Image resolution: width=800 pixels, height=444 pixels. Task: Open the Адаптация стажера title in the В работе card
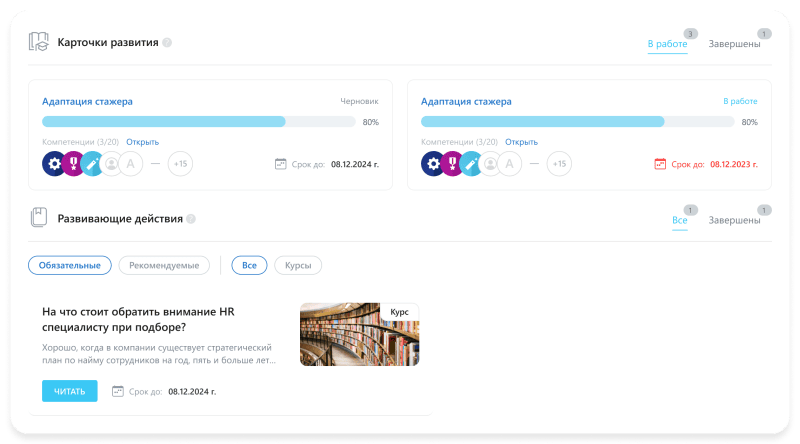pos(466,101)
